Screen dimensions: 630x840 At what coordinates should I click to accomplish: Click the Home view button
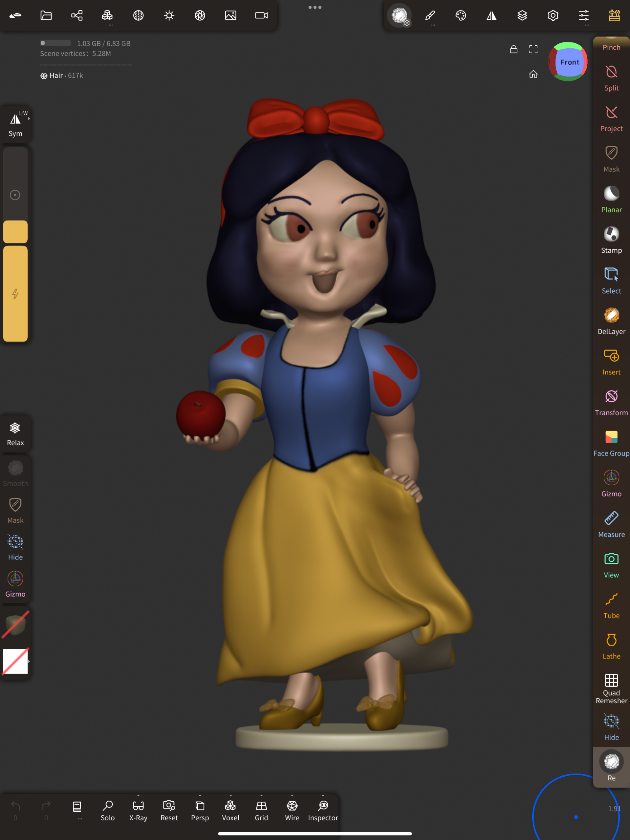[533, 74]
